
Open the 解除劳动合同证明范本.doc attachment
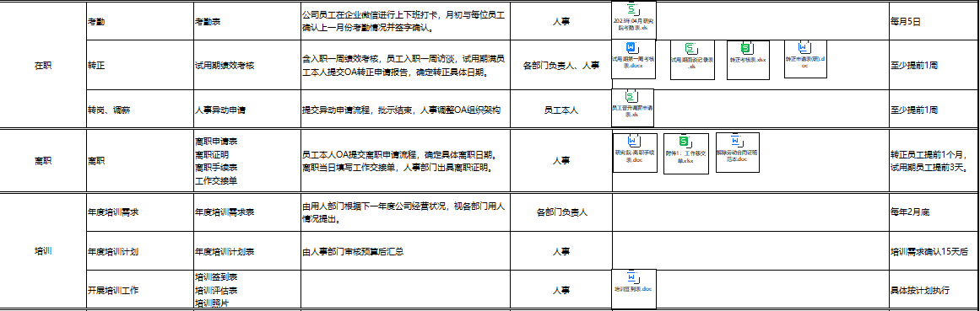point(738,153)
